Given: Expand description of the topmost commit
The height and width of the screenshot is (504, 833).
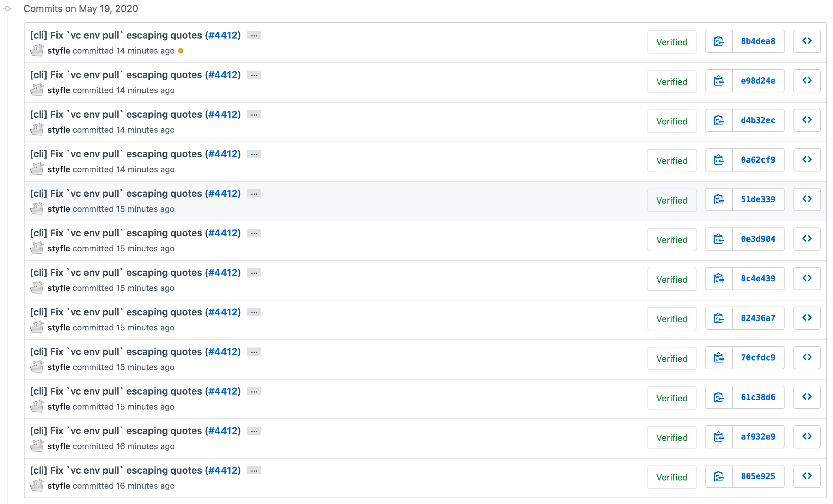Looking at the screenshot, I should (254, 35).
